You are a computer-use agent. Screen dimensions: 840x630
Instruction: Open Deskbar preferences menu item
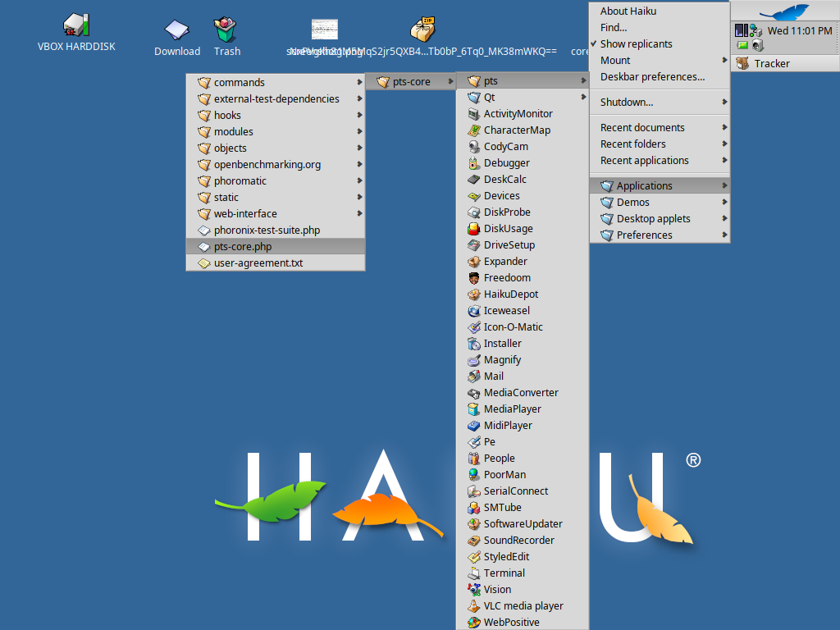(652, 77)
